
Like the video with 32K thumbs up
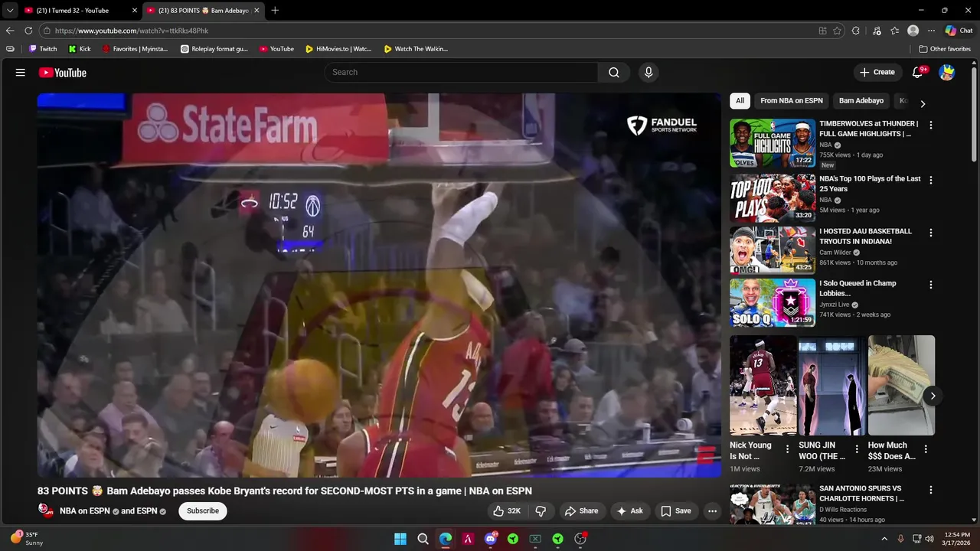tap(506, 510)
